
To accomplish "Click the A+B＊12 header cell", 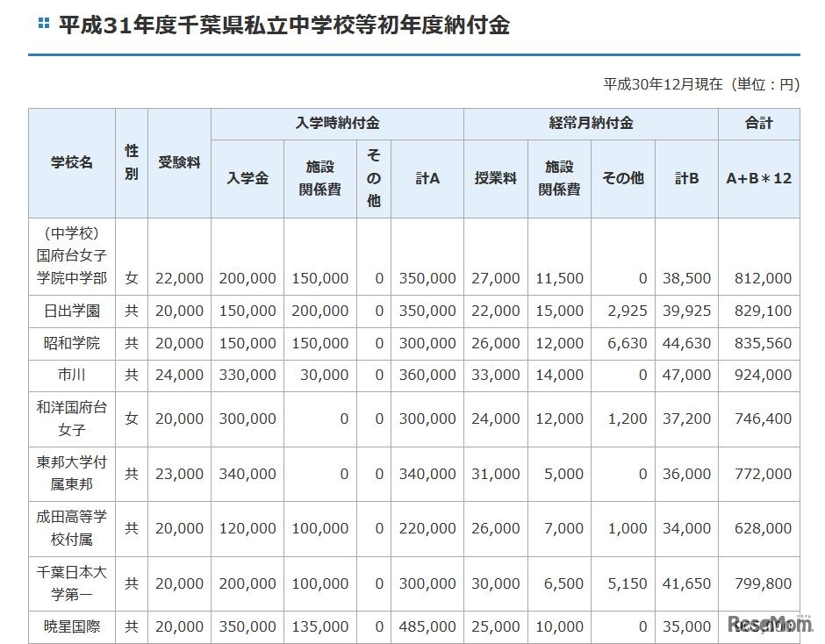I will coord(758,177).
